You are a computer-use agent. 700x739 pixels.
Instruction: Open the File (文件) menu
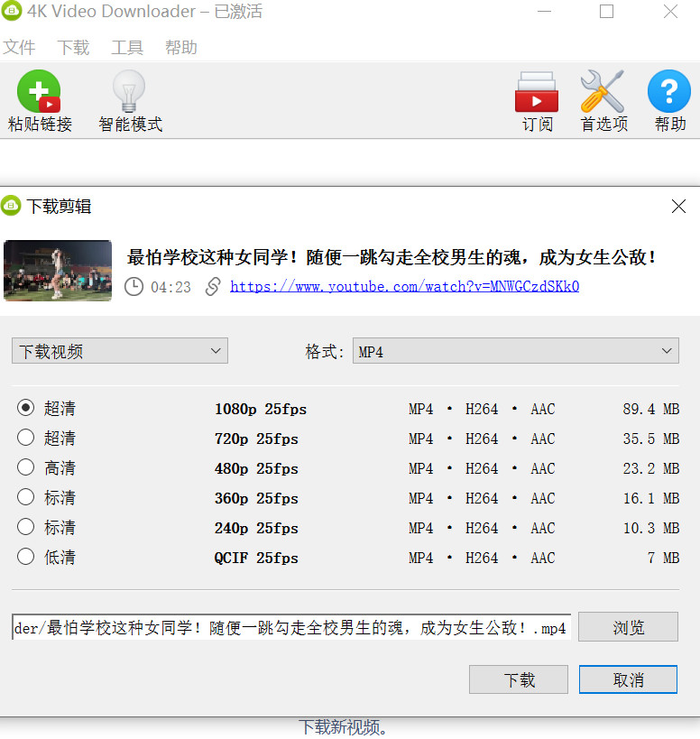(x=19, y=48)
